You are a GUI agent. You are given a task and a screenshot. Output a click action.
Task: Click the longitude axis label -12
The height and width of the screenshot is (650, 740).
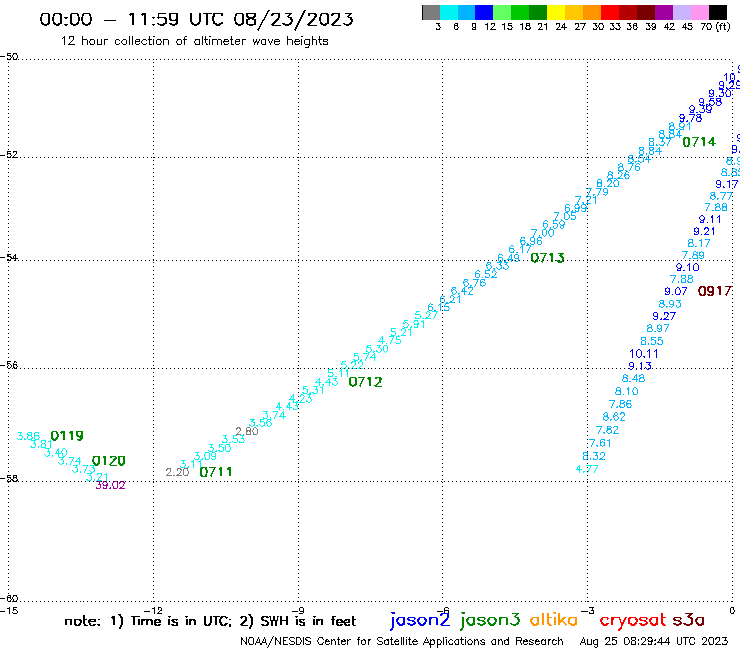point(153,610)
